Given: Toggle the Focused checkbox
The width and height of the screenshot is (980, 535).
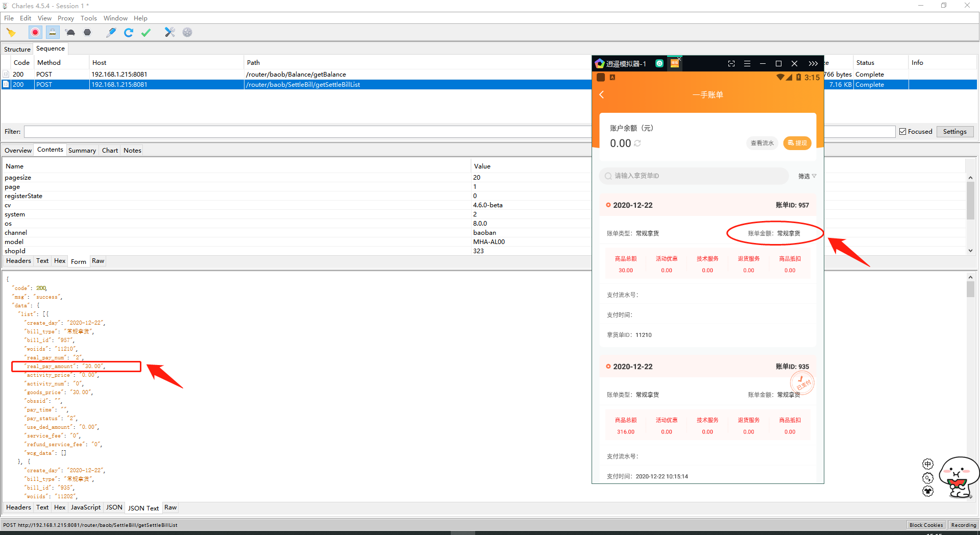Looking at the screenshot, I should pos(903,132).
